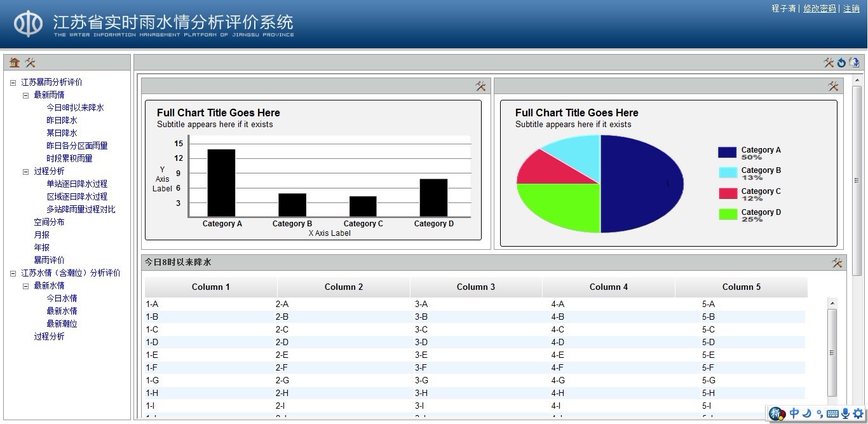Open pie chart panel settings tools icon
Image resolution: width=868 pixels, height=424 pixels.
(834, 86)
